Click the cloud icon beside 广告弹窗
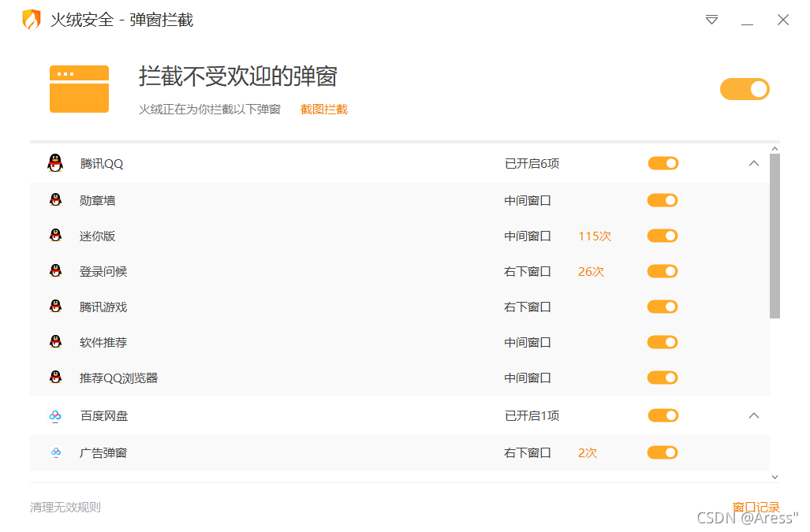Image resolution: width=810 pixels, height=532 pixels. (x=56, y=452)
